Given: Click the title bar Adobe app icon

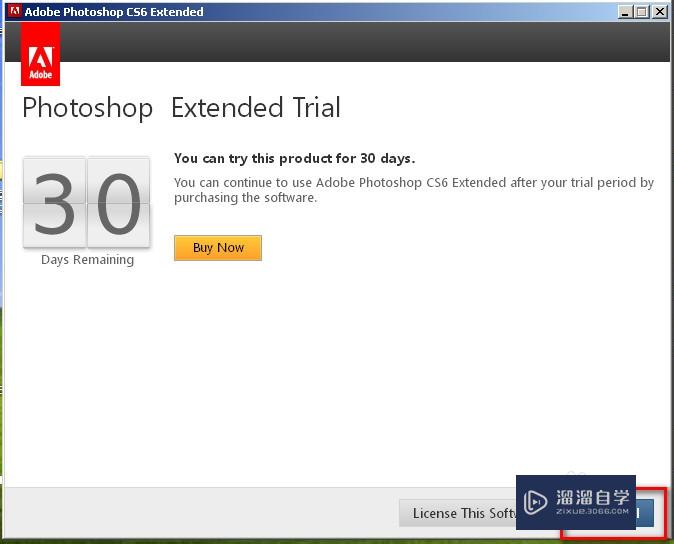Looking at the screenshot, I should pos(15,11).
